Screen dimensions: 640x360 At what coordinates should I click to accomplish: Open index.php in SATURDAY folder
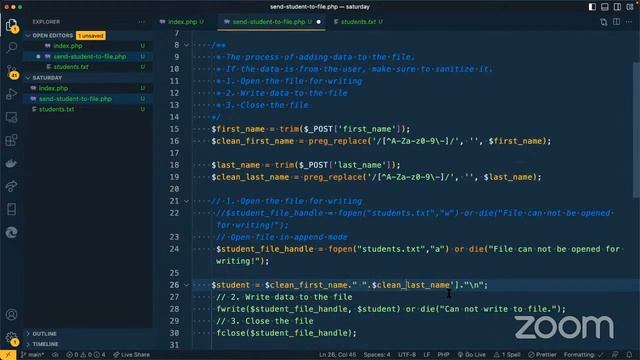53,88
